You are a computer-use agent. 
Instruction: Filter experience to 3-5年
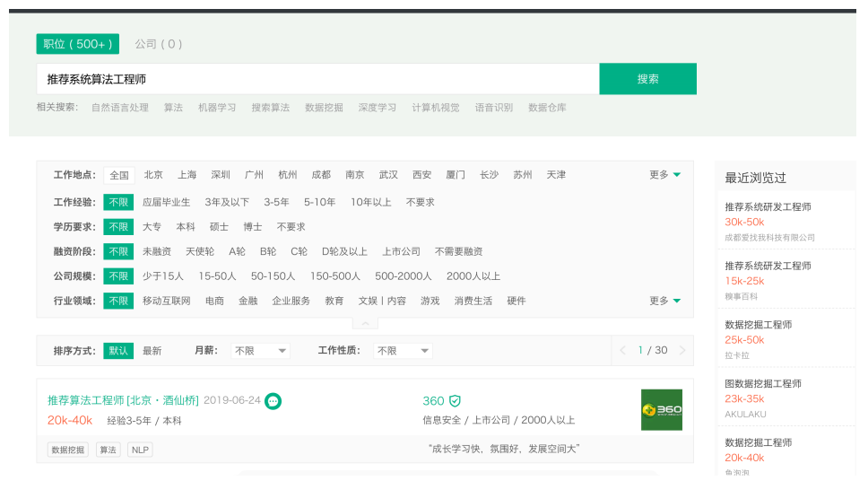tap(276, 202)
